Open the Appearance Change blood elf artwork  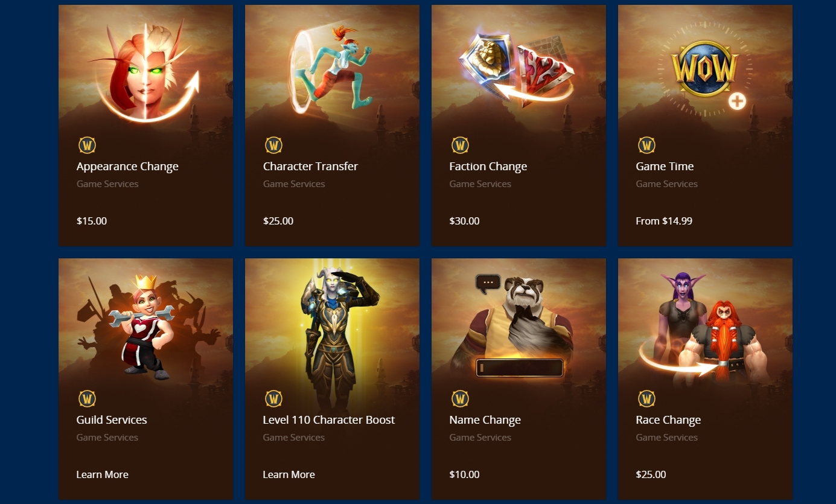click(x=145, y=71)
